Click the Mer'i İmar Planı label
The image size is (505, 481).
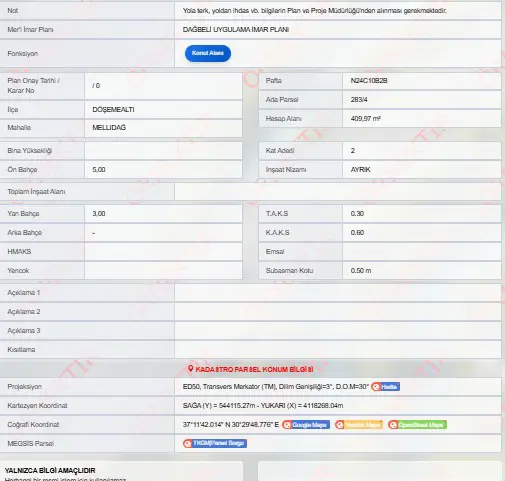[x=30, y=30]
